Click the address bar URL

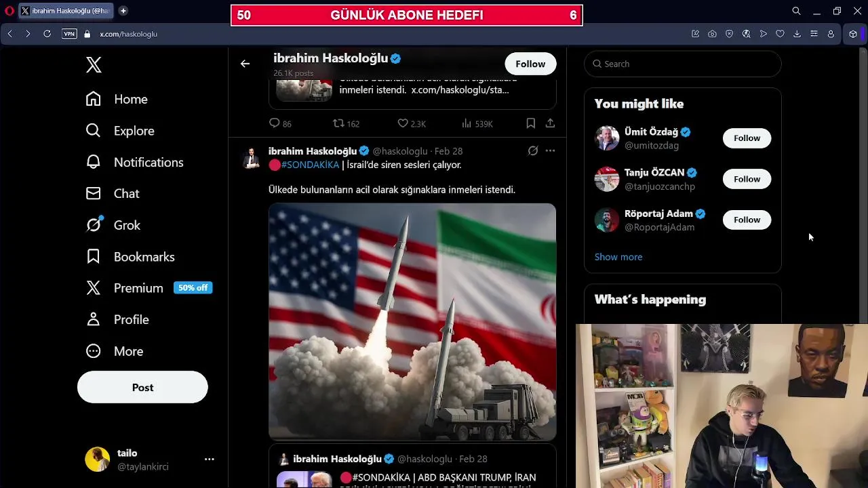point(128,34)
